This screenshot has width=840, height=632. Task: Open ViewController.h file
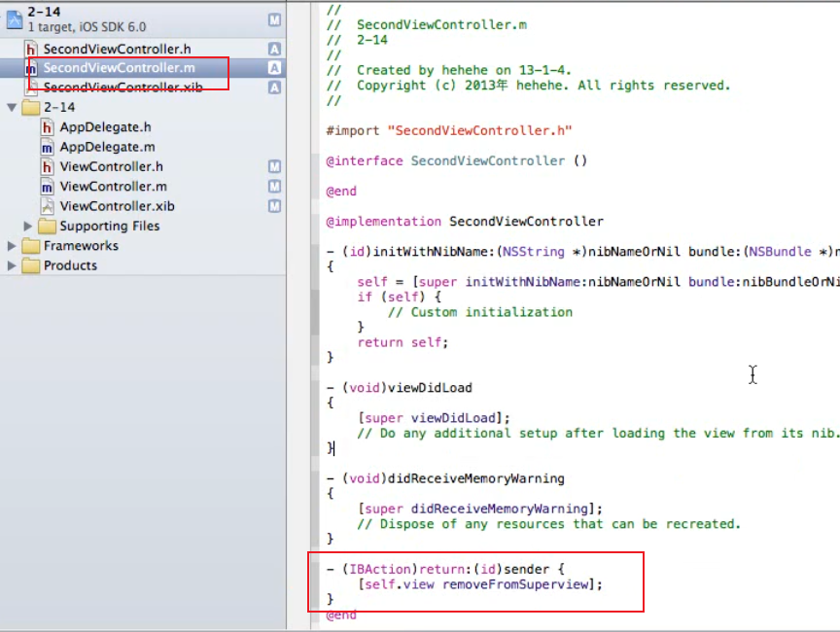(111, 166)
